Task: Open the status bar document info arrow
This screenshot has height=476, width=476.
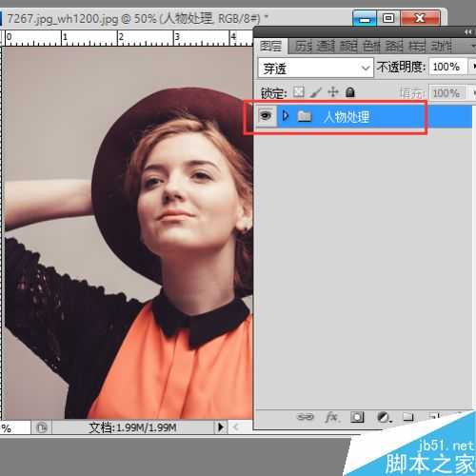Action: tap(221, 427)
